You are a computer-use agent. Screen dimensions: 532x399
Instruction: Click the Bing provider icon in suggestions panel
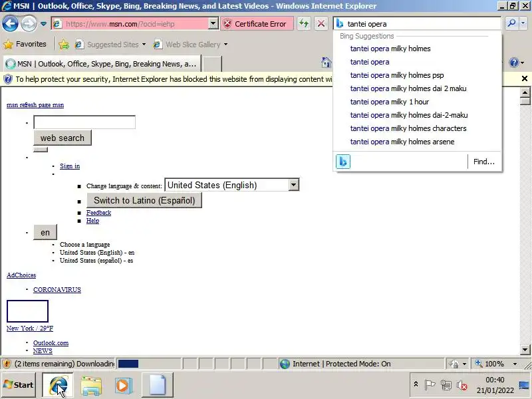click(343, 162)
